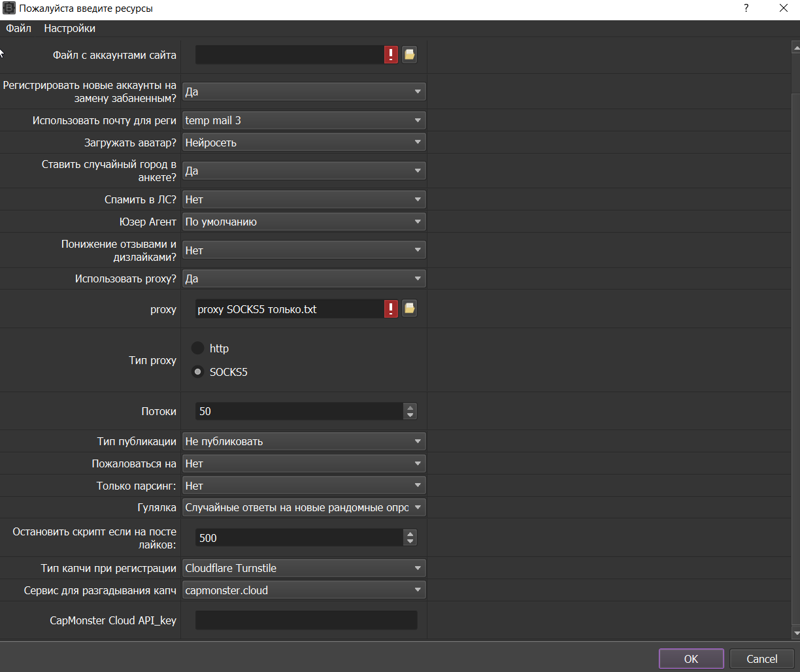The image size is (800, 672).
Task: Expand the Cloudflare Turnstile captcha type dropdown
Action: coord(304,568)
